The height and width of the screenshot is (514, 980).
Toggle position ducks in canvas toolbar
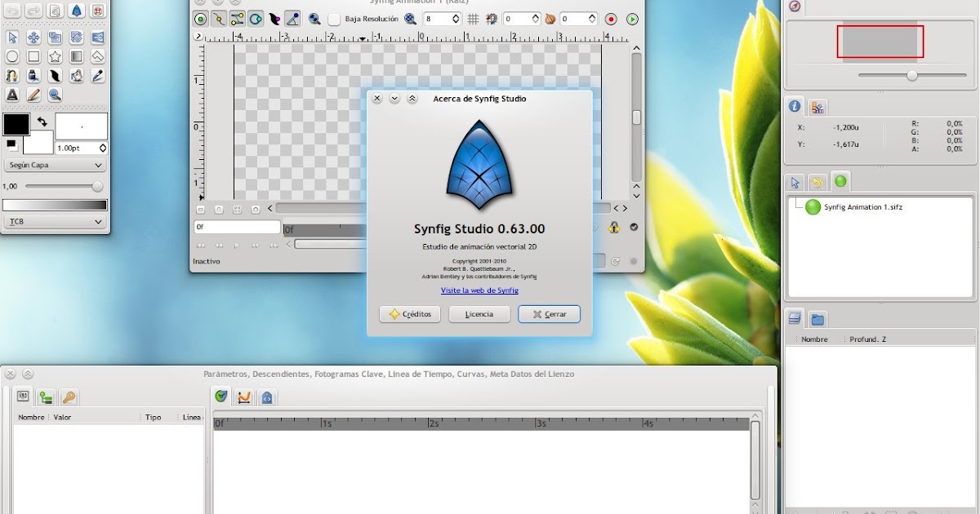[201, 19]
